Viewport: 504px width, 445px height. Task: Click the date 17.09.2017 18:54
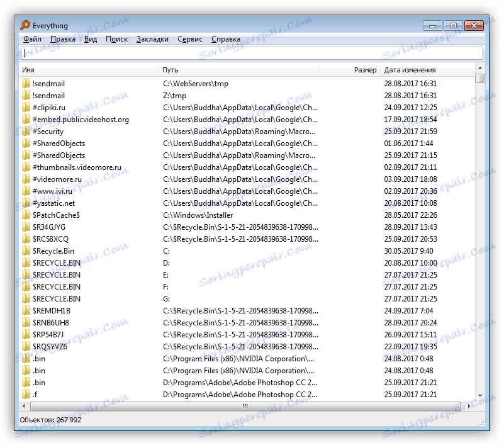coord(410,120)
